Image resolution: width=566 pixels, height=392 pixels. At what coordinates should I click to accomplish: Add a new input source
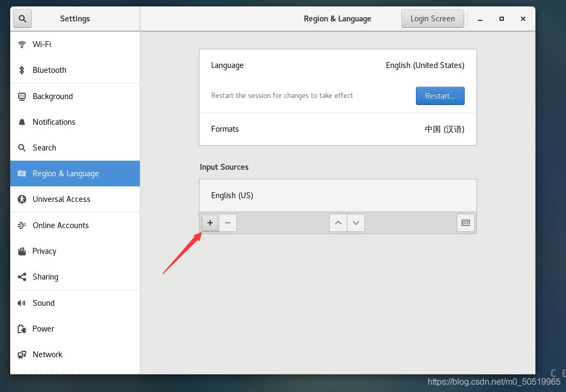(210, 223)
